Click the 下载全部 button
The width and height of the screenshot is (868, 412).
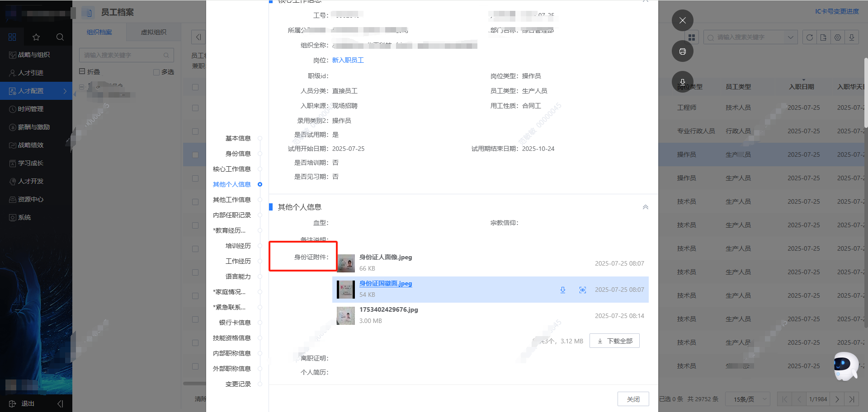point(614,341)
